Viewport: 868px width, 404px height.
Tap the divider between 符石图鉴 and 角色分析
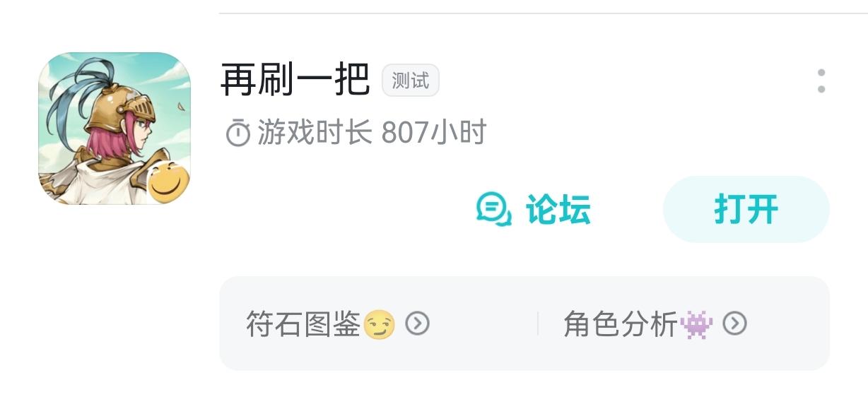[x=538, y=323]
